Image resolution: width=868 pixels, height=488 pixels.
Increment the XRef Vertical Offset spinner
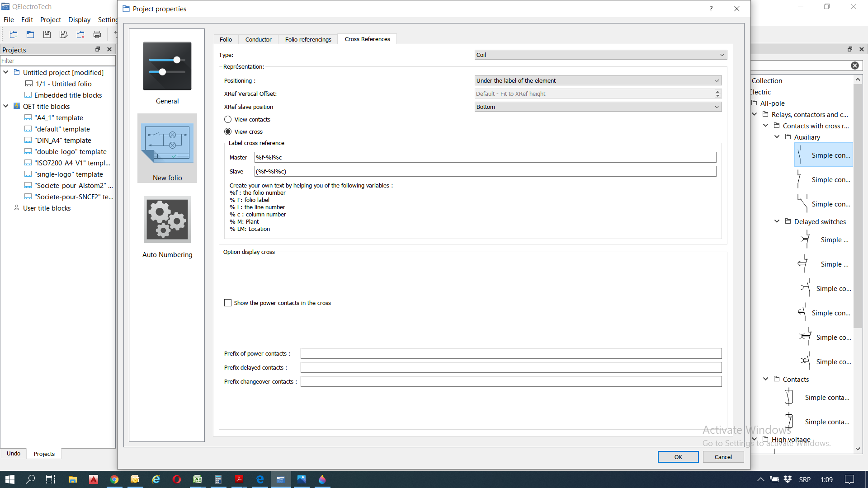(x=717, y=91)
